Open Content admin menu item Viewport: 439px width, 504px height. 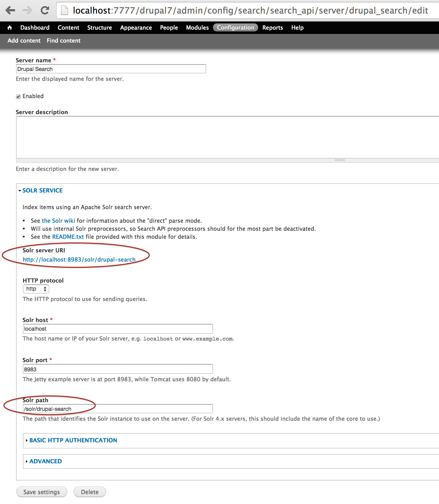(69, 27)
